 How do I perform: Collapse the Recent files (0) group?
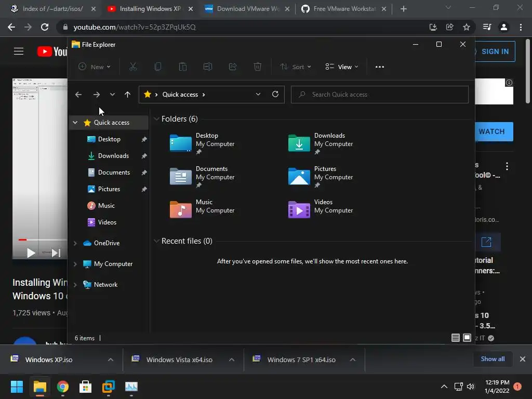point(156,241)
